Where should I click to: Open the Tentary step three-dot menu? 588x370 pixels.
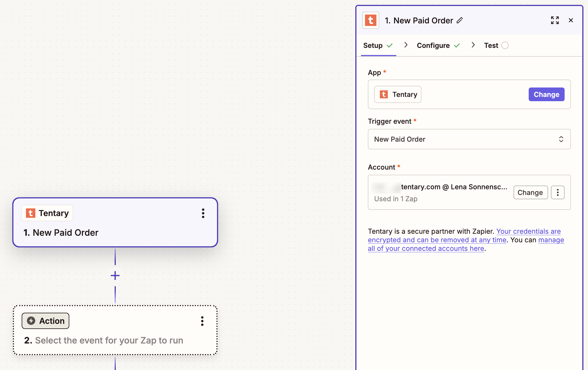203,213
